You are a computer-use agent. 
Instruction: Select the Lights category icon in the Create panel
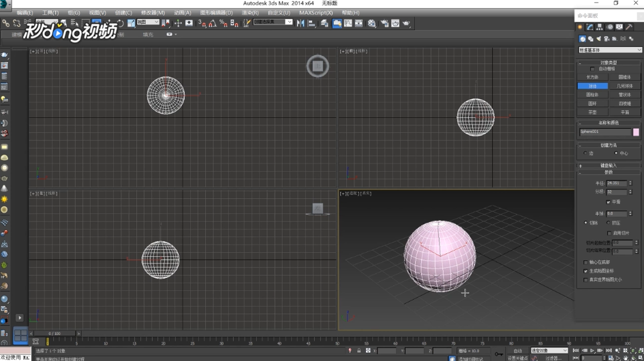click(x=598, y=39)
